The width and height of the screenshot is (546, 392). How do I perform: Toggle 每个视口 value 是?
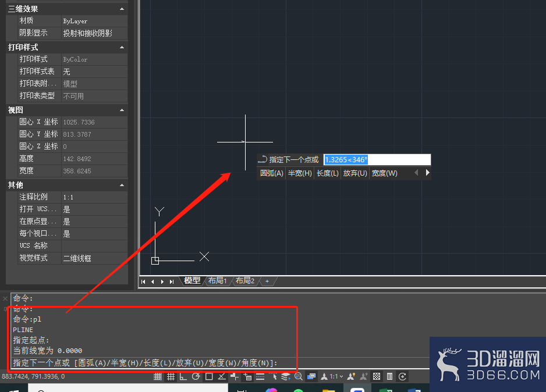pos(94,234)
